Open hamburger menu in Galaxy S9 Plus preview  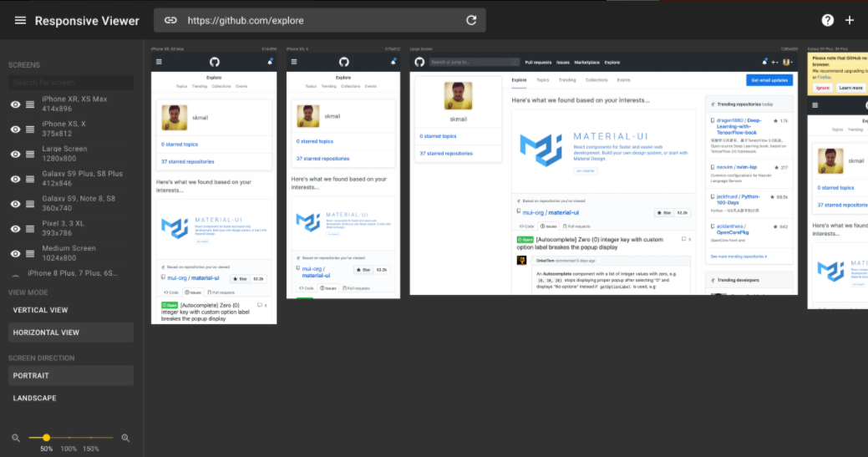coord(815,105)
